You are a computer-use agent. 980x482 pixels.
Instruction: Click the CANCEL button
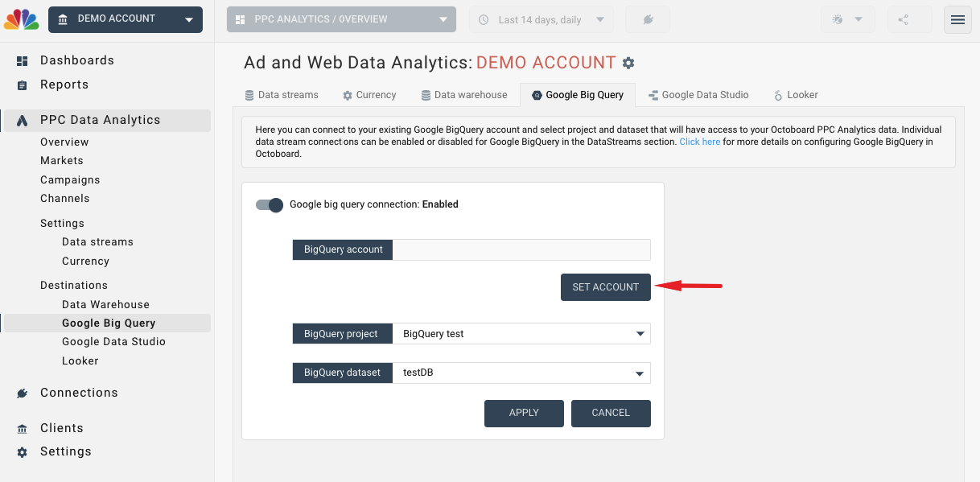click(611, 413)
